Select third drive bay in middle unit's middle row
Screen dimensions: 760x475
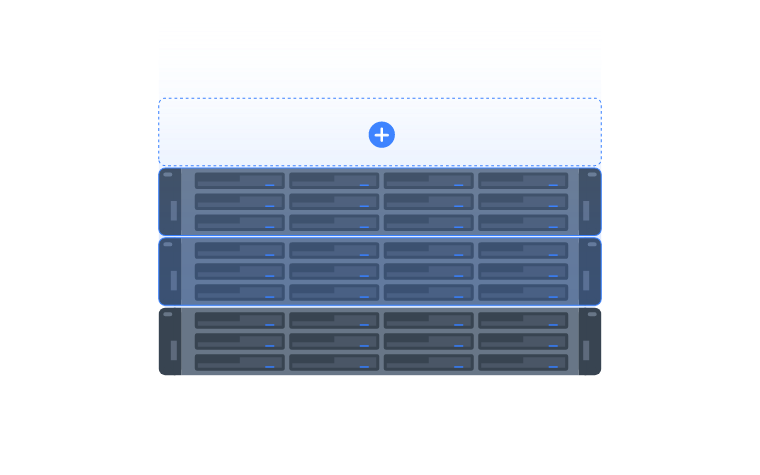pos(428,271)
